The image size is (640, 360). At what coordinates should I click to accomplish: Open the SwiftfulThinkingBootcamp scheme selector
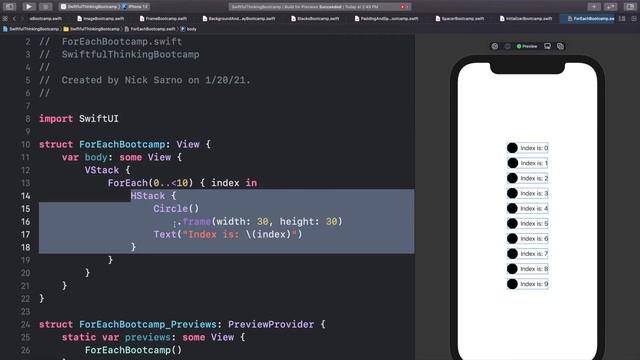point(90,7)
